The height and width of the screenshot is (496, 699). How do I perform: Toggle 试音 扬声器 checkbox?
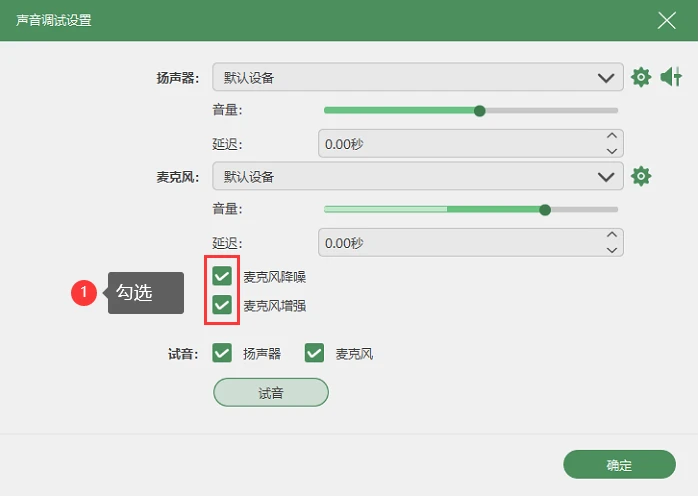[222, 353]
